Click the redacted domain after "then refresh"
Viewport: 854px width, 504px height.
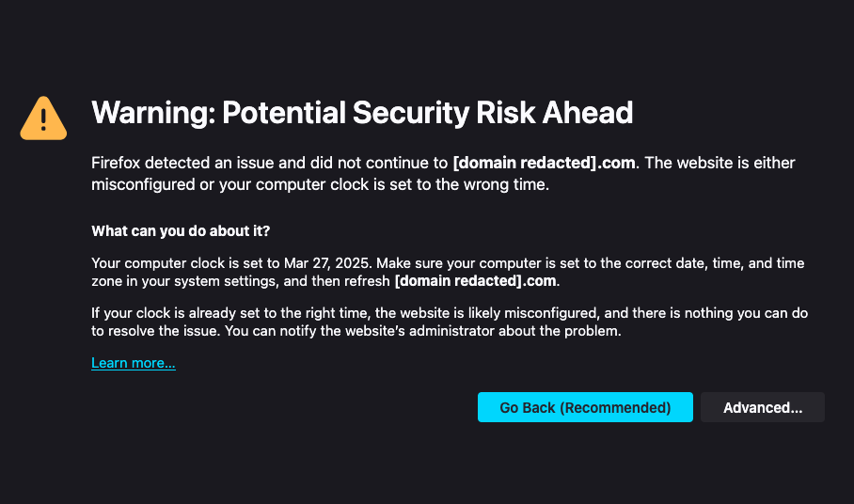pyautogui.click(x=476, y=280)
